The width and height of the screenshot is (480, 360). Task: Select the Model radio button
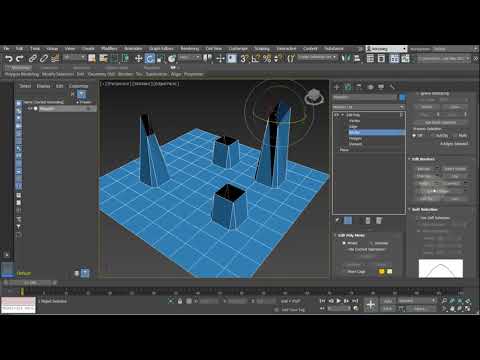[344, 243]
